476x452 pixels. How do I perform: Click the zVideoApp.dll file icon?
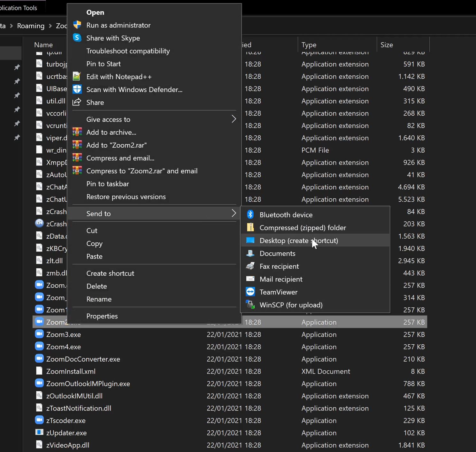(39, 445)
